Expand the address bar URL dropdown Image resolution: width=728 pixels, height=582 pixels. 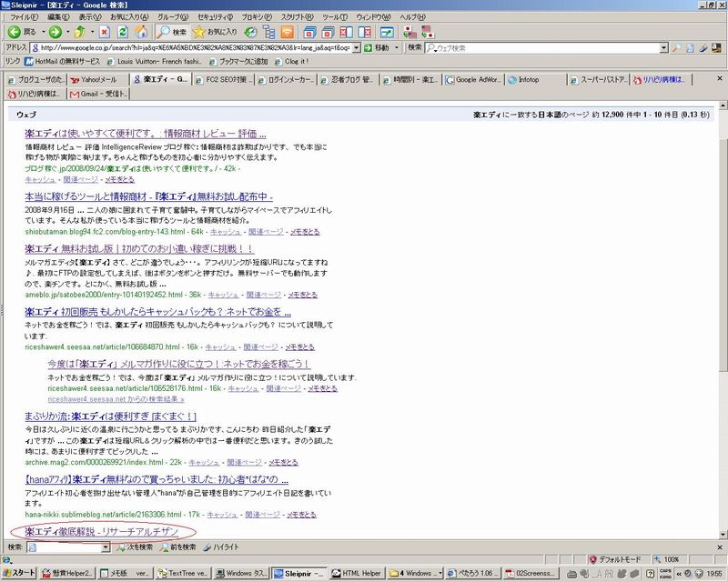pos(356,48)
